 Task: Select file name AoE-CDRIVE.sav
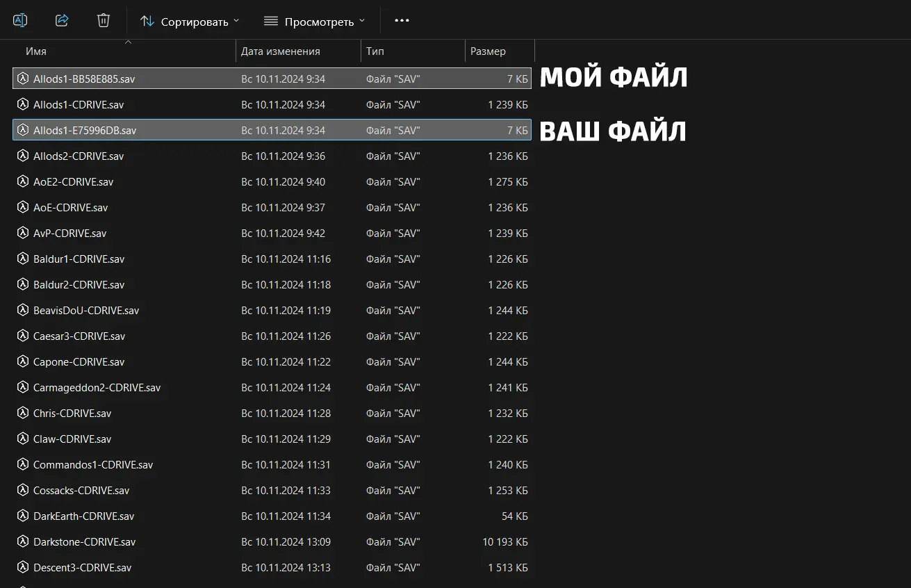[71, 208]
